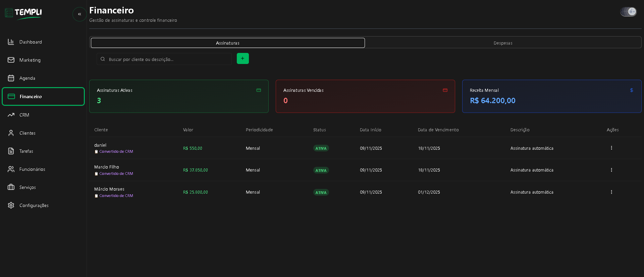This screenshot has height=277, width=644.
Task: Click the Financeiro card icon in sidebar
Action: (11, 96)
